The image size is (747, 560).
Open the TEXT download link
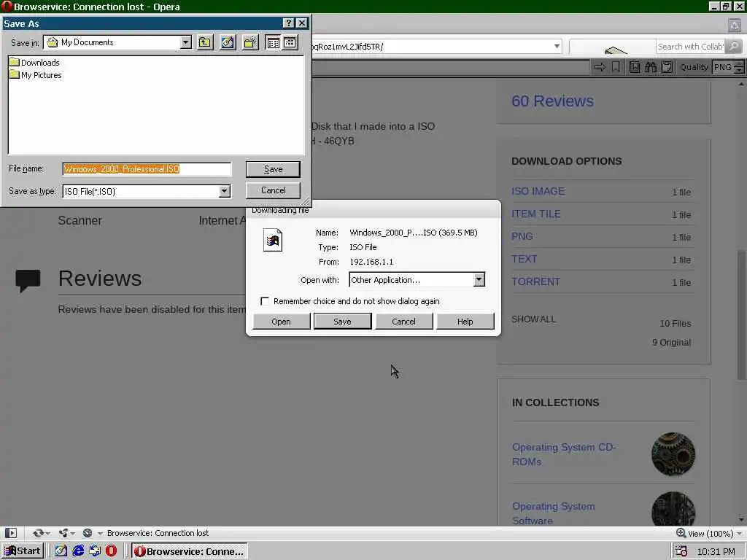click(x=524, y=259)
